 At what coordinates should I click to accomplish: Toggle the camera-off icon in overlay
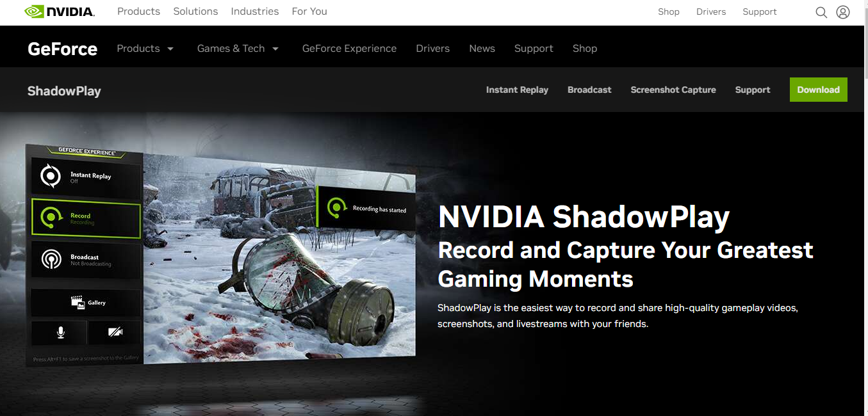pyautogui.click(x=115, y=332)
